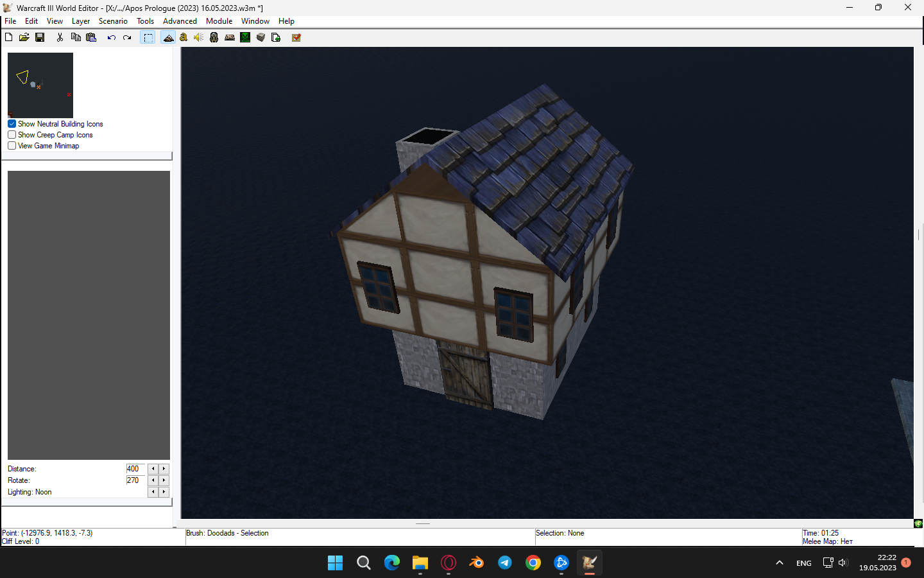Open the Trigger Editor module icon
The height and width of the screenshot is (578, 924).
pos(184,37)
